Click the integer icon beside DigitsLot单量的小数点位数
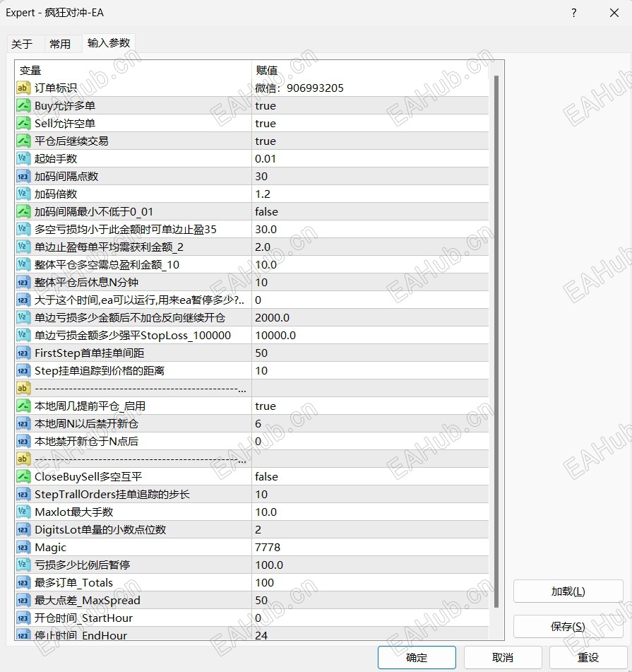This screenshot has width=632, height=672. click(x=23, y=529)
